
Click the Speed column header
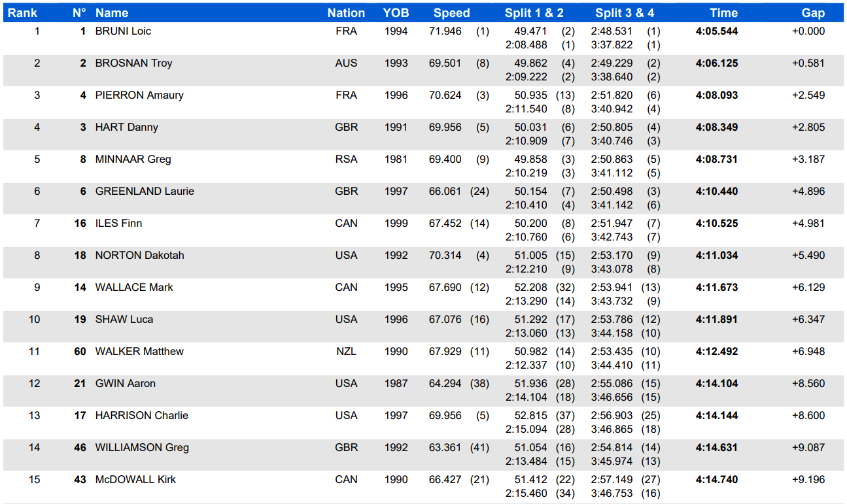pyautogui.click(x=451, y=13)
